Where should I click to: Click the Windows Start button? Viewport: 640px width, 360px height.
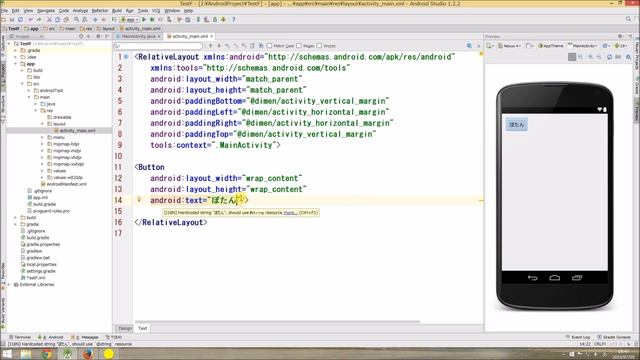(7, 354)
